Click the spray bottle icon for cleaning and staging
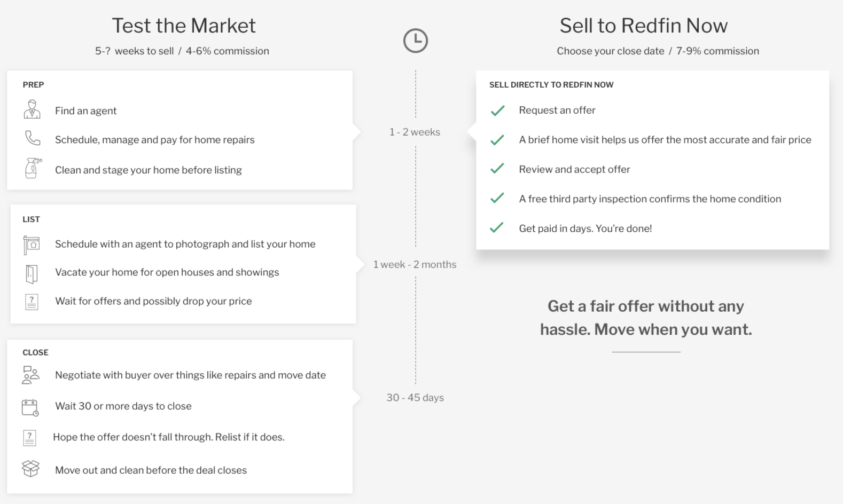The image size is (843, 504). (33, 168)
